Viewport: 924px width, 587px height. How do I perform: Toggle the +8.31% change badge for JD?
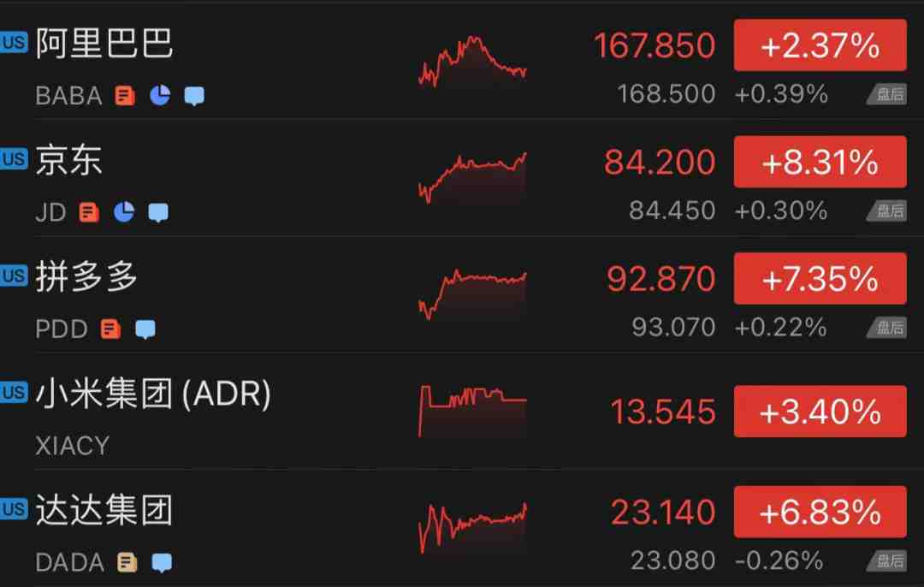pos(820,162)
